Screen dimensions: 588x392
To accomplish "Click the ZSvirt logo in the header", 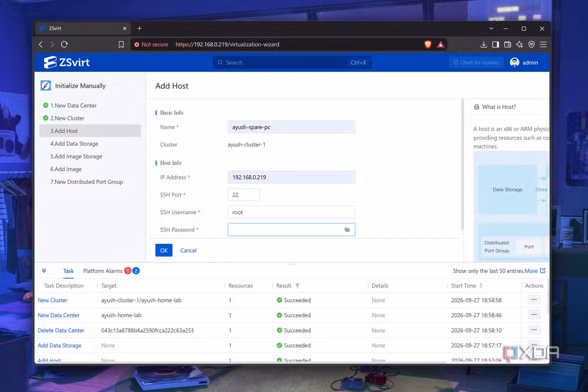I will [67, 62].
